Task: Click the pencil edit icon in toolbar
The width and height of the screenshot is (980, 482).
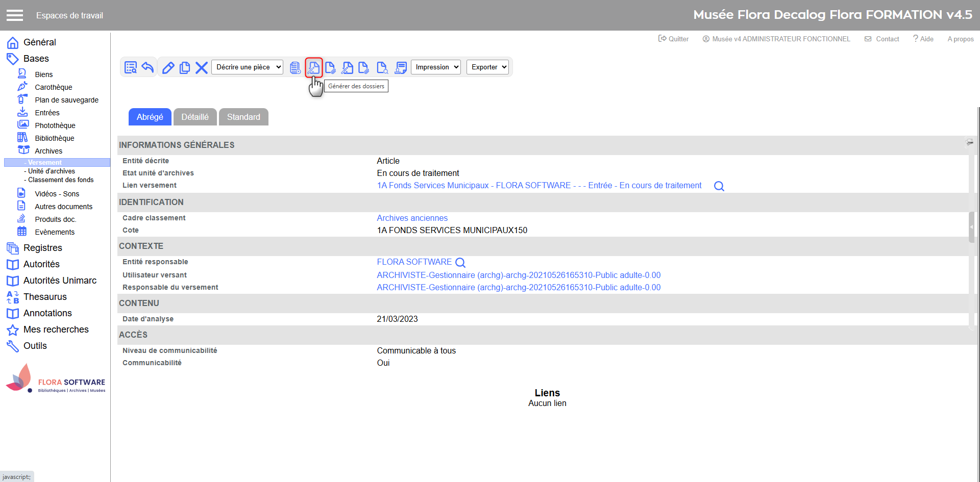Action: point(168,67)
